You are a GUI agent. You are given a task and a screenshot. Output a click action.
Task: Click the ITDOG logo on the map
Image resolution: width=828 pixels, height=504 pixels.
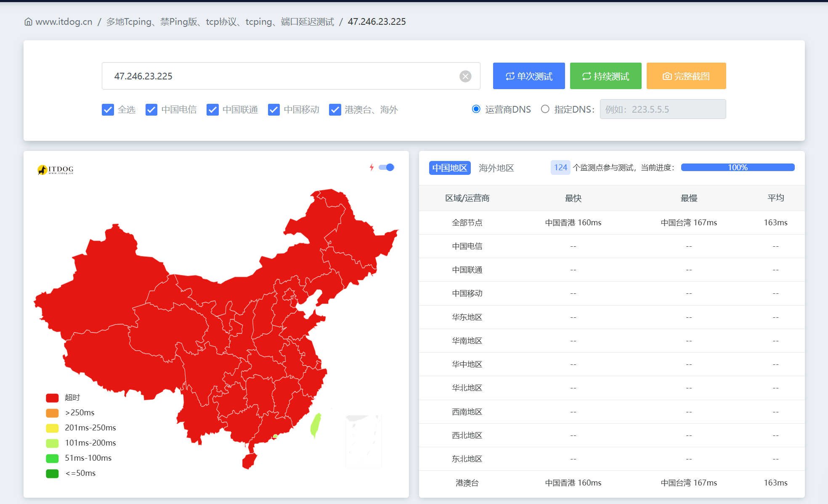[x=56, y=169]
